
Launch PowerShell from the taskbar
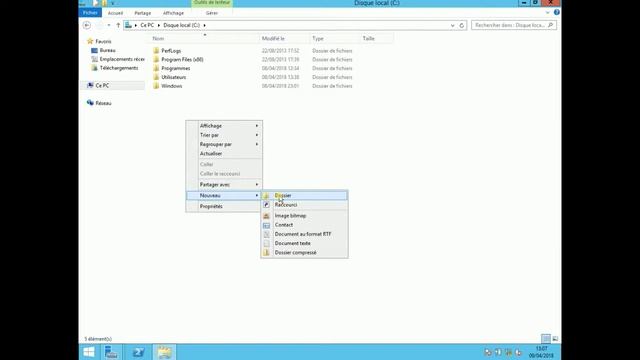click(138, 352)
